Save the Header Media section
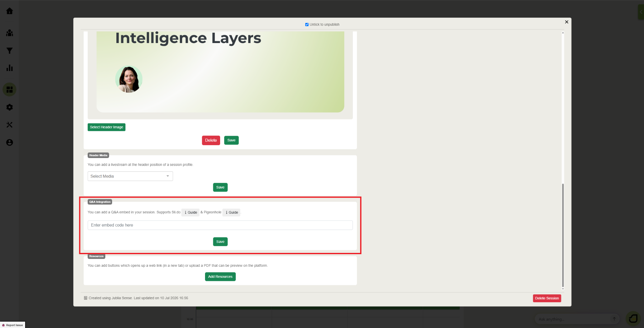 (x=220, y=187)
